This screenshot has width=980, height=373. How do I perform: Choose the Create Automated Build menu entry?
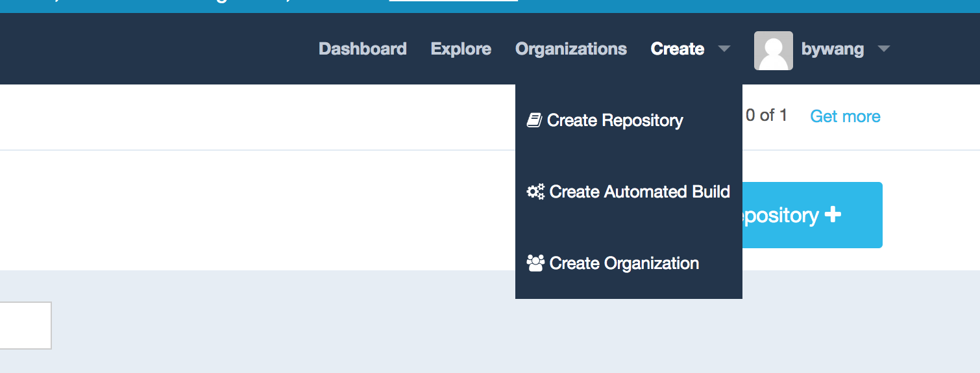coord(639,192)
